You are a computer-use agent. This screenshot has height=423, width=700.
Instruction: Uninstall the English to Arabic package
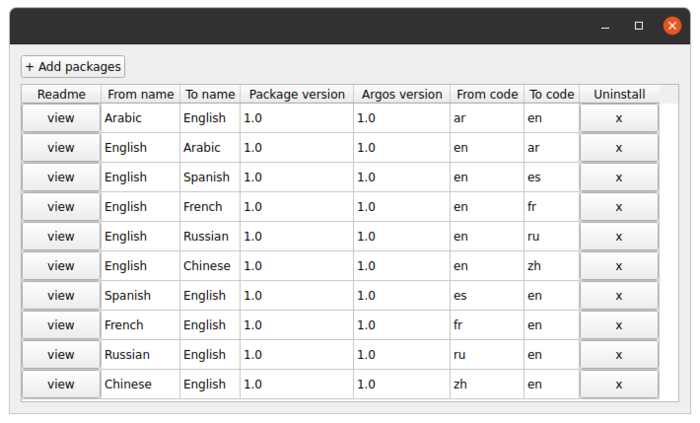pyautogui.click(x=619, y=148)
